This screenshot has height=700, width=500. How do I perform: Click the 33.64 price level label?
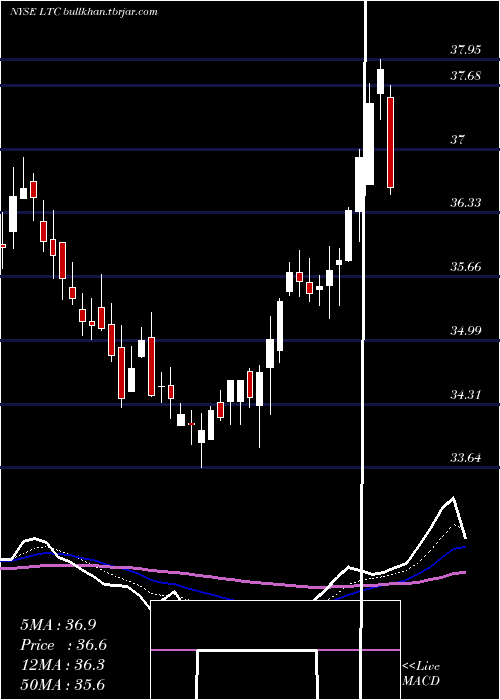click(466, 458)
